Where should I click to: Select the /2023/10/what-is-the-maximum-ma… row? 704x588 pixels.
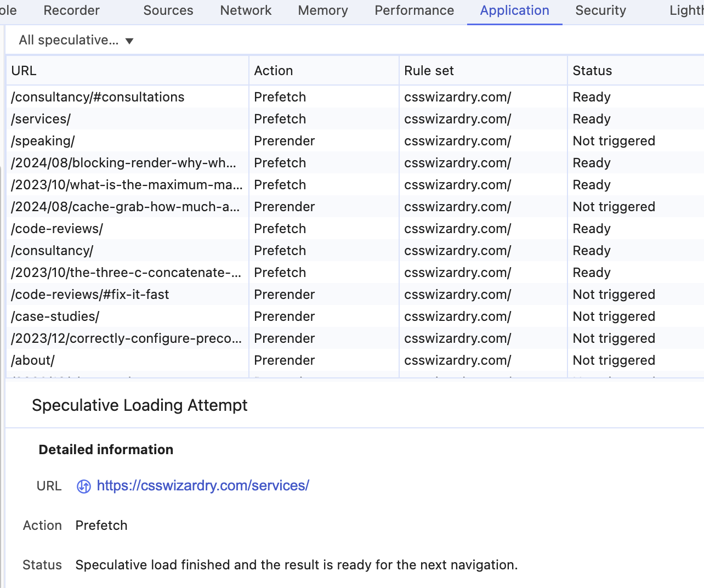355,184
